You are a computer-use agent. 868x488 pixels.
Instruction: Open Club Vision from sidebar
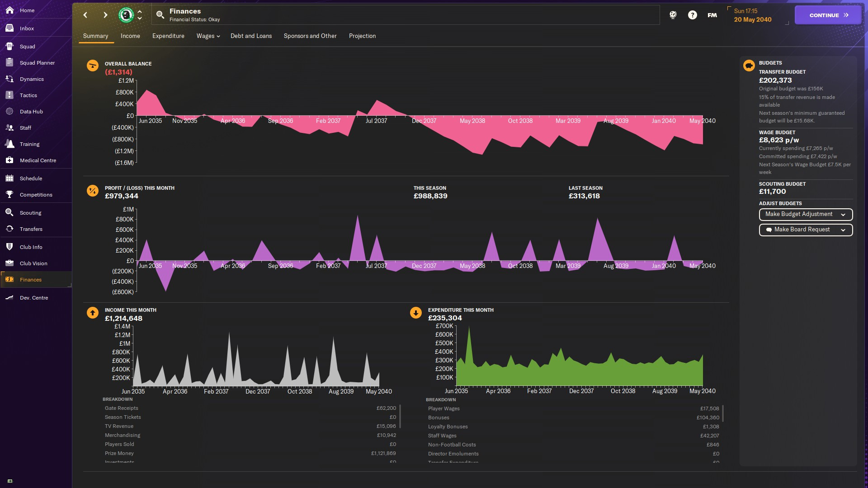(x=33, y=263)
